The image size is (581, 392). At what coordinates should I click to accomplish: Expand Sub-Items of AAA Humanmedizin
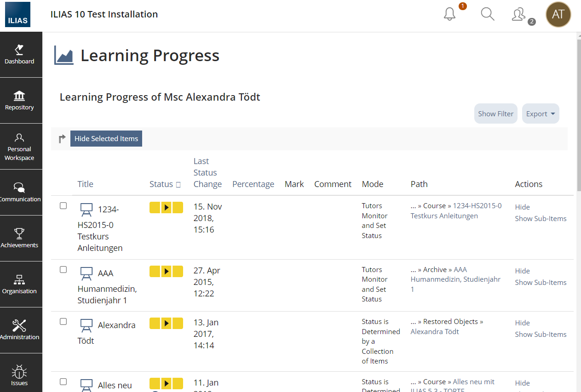541,283
